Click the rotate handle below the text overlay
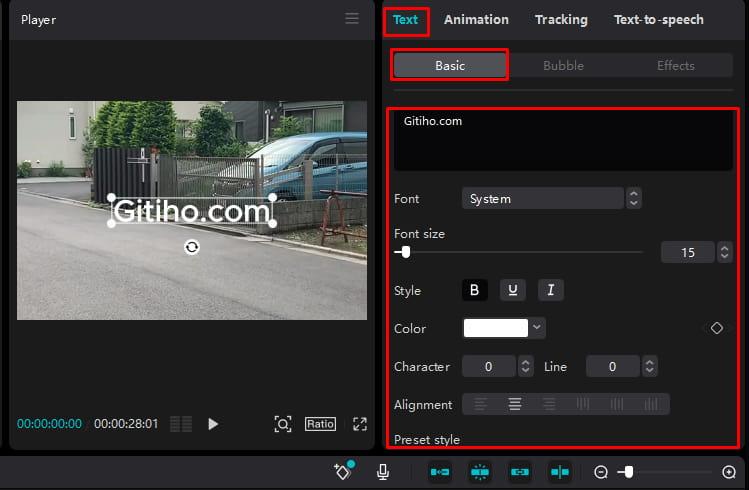This screenshot has width=749, height=490. click(192, 247)
